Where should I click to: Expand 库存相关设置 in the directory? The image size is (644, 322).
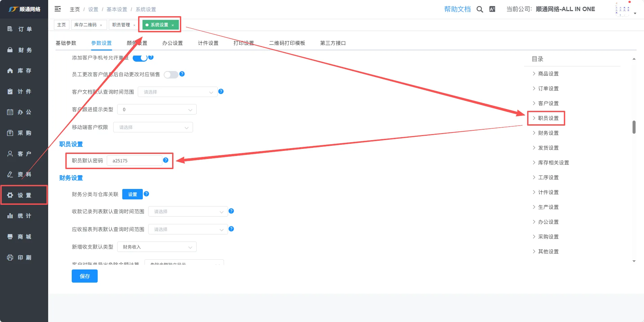coord(553,163)
